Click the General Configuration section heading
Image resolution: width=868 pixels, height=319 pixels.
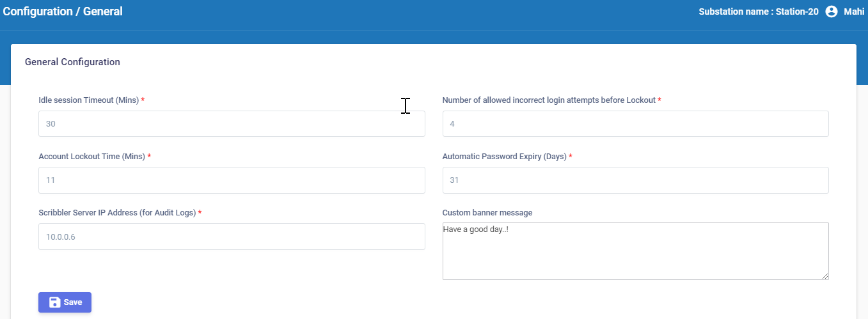coord(72,62)
